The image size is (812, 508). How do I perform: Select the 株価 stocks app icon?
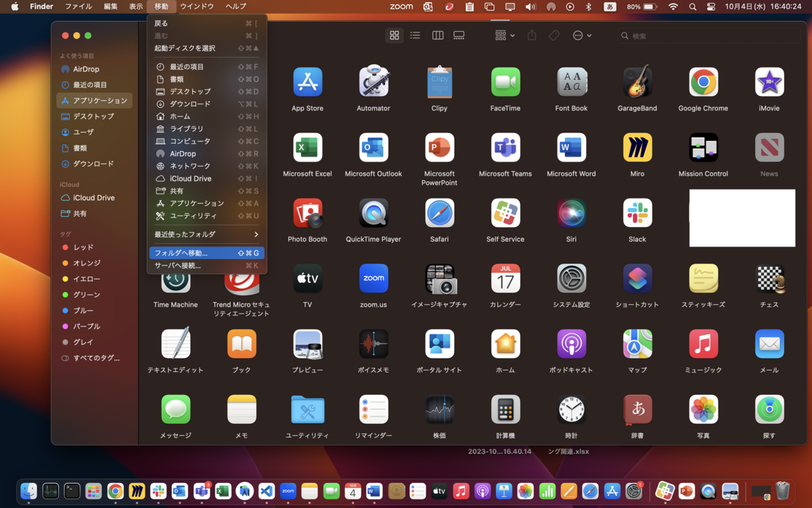(x=439, y=410)
